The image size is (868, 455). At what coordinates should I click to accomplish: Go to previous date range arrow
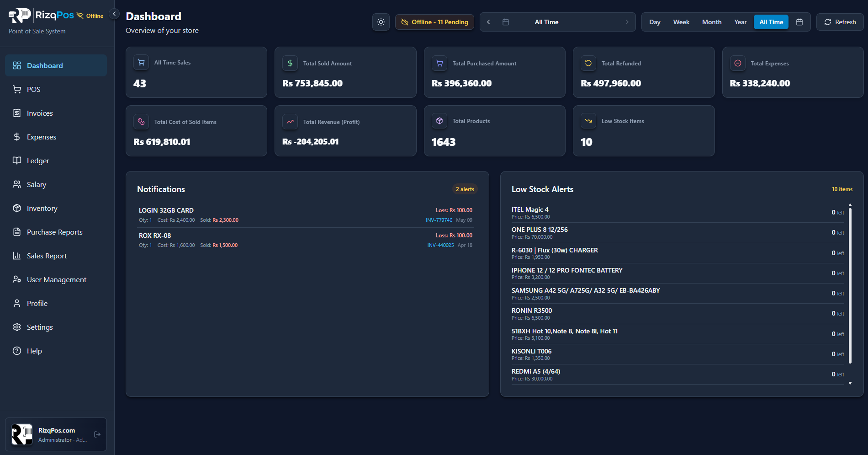click(488, 22)
